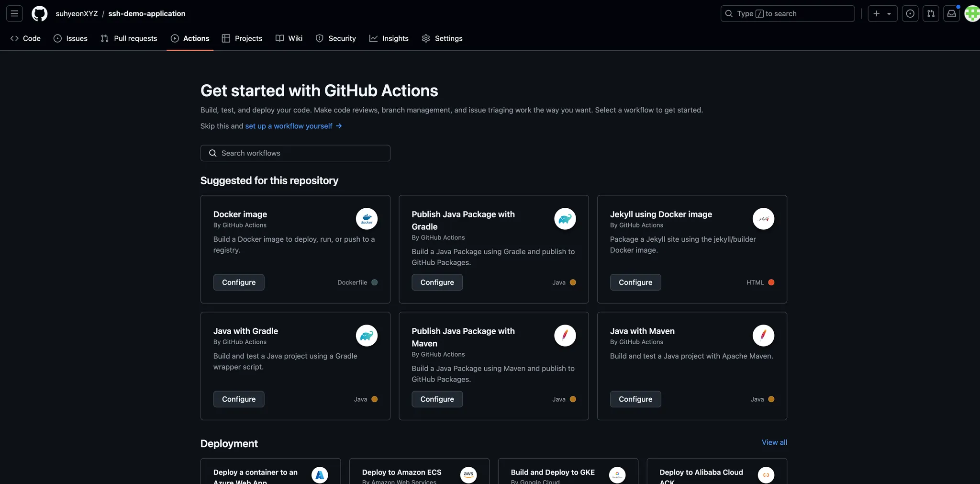Click the grey Dockerfile color dot
The height and width of the screenshot is (484, 980).
coord(375,282)
